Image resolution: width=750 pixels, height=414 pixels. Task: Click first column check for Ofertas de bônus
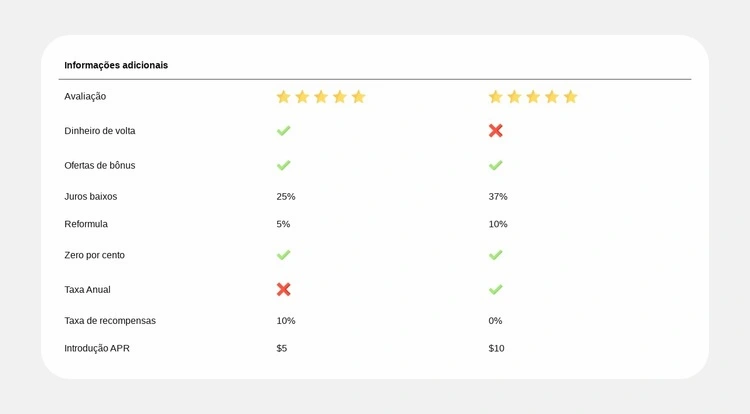[x=283, y=165]
